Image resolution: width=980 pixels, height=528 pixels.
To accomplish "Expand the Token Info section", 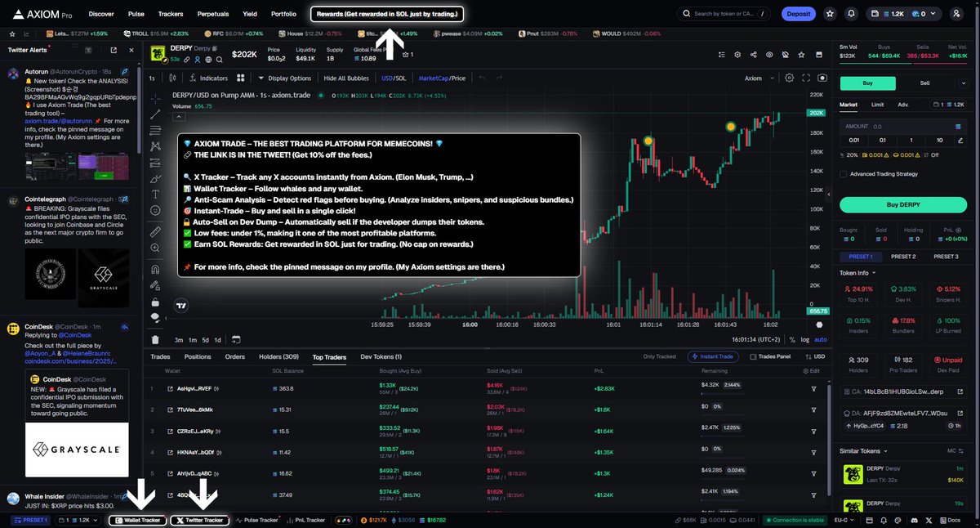I will (x=857, y=273).
